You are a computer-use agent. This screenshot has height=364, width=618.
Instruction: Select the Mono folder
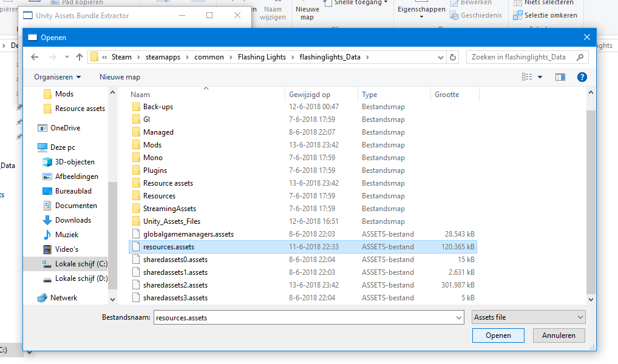coord(152,158)
